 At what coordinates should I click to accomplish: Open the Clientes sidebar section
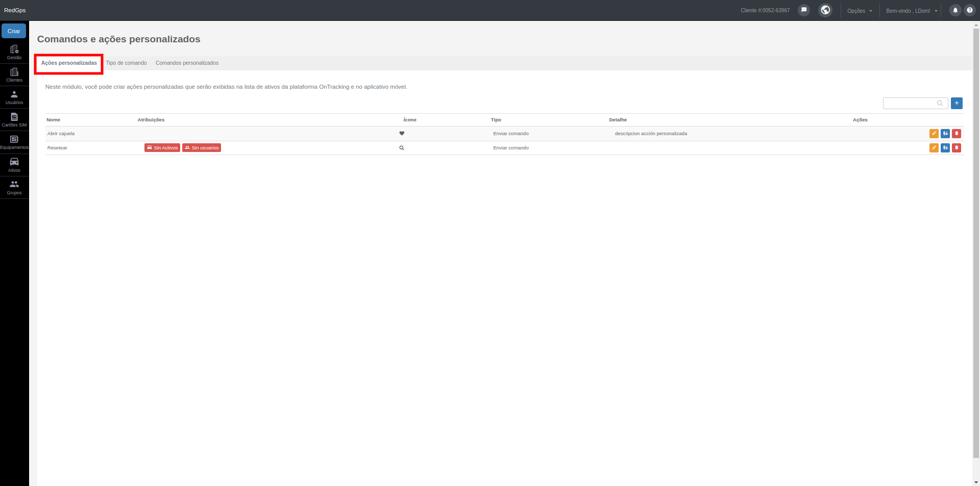[x=14, y=75]
